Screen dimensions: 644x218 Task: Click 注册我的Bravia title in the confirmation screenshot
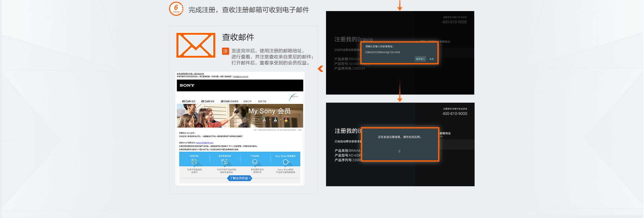click(x=354, y=39)
